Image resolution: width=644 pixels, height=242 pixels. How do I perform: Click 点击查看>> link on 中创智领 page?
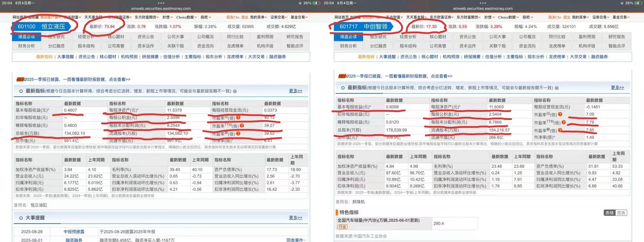pyautogui.click(x=442, y=76)
